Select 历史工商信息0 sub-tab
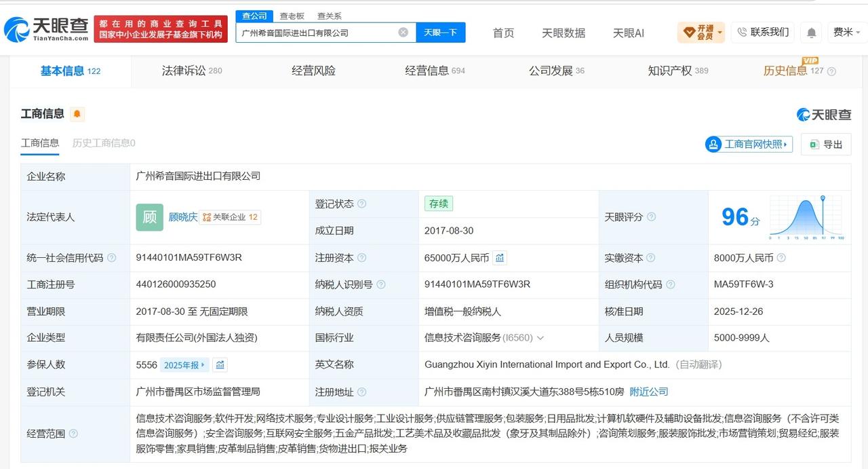868x469 pixels. coord(104,143)
